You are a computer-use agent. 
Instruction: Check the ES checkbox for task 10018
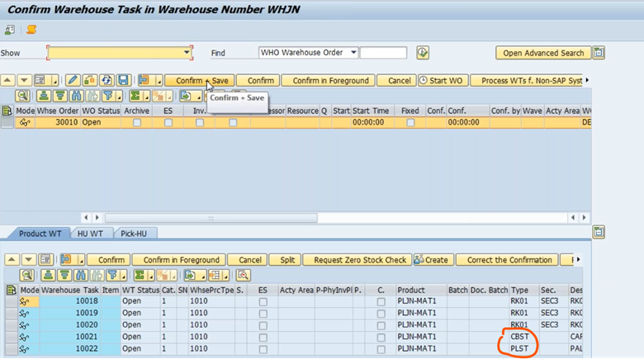click(263, 302)
